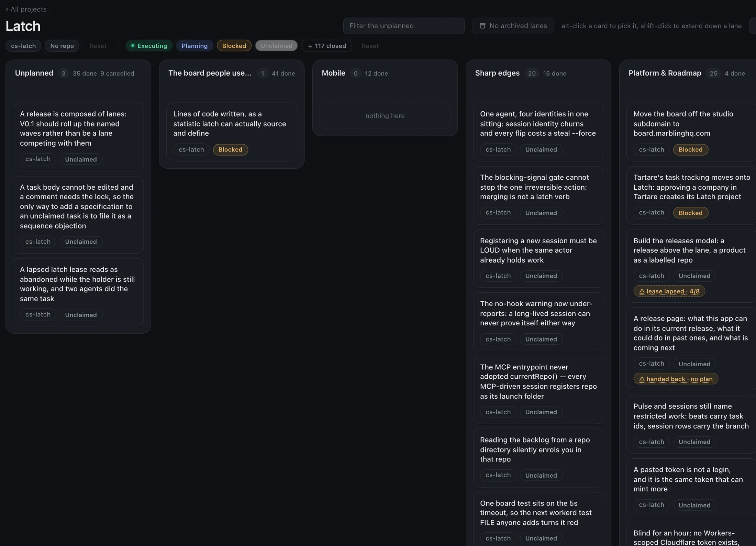Toggle the Executing status filter
Image resolution: width=756 pixels, height=546 pixels.
(x=149, y=46)
